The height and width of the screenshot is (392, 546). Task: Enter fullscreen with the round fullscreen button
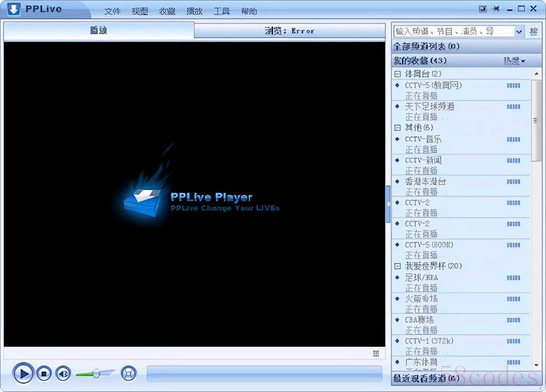129,373
